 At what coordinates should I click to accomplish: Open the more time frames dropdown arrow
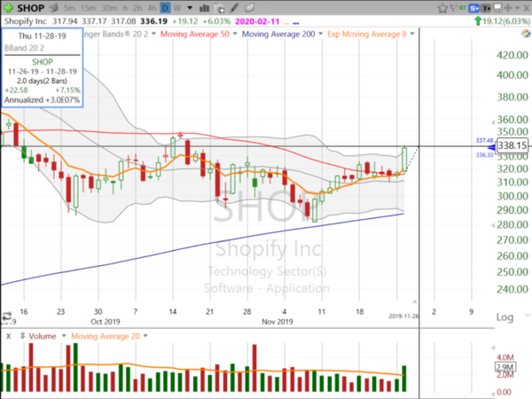(190, 8)
